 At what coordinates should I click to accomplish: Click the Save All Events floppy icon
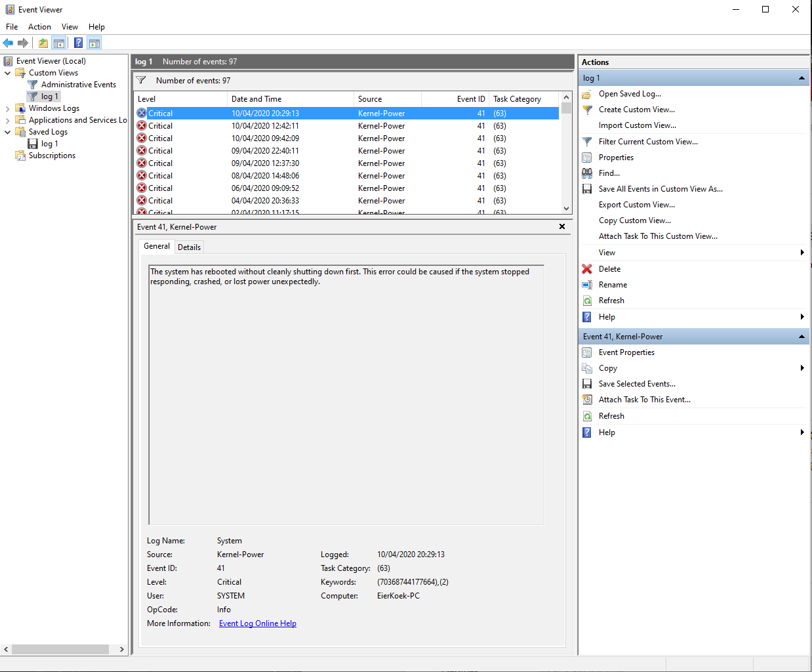coord(587,189)
